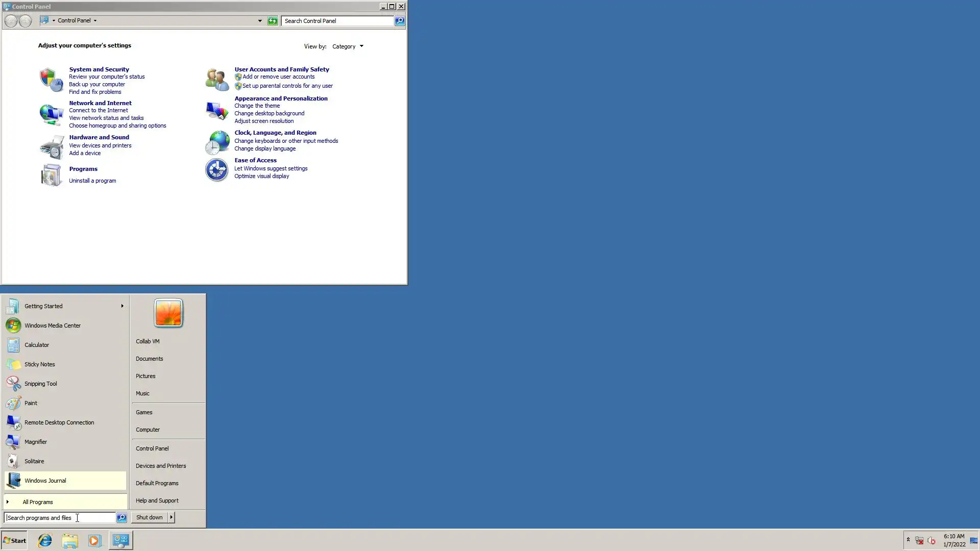
Task: Click the Uninstall a program link
Action: (92, 181)
